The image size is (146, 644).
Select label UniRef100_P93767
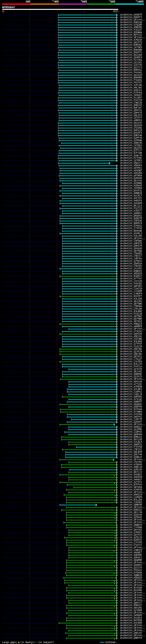coord(131,82)
